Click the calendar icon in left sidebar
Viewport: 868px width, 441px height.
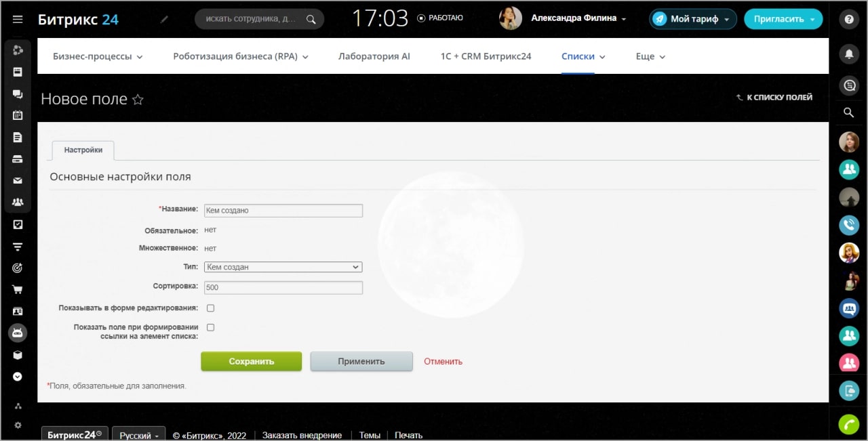[x=18, y=115]
